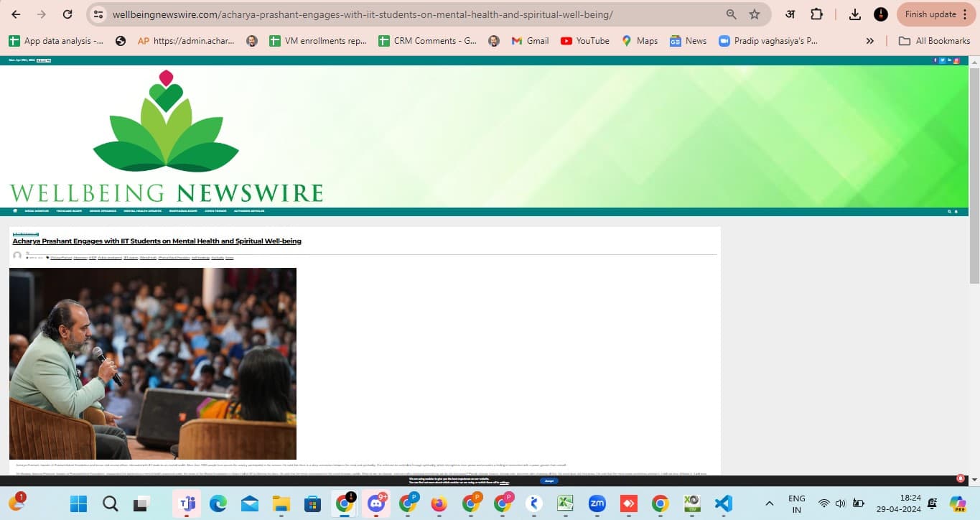Screen dimensions: 980x520
Task: Open the zoom magnifier in the address bar
Action: (x=731, y=14)
